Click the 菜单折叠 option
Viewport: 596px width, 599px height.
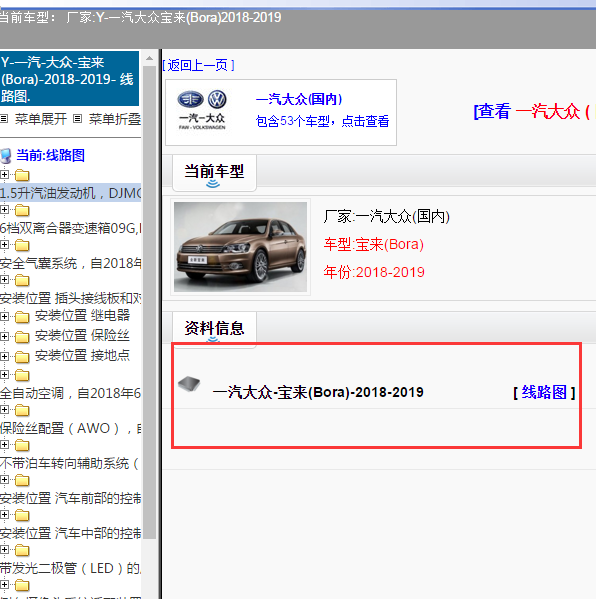click(x=115, y=119)
